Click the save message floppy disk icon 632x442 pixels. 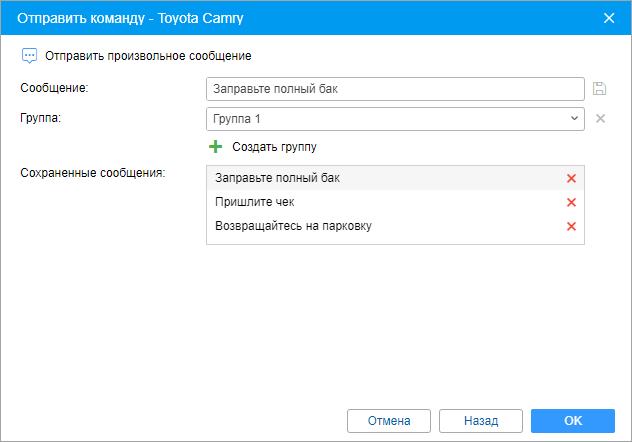[600, 88]
